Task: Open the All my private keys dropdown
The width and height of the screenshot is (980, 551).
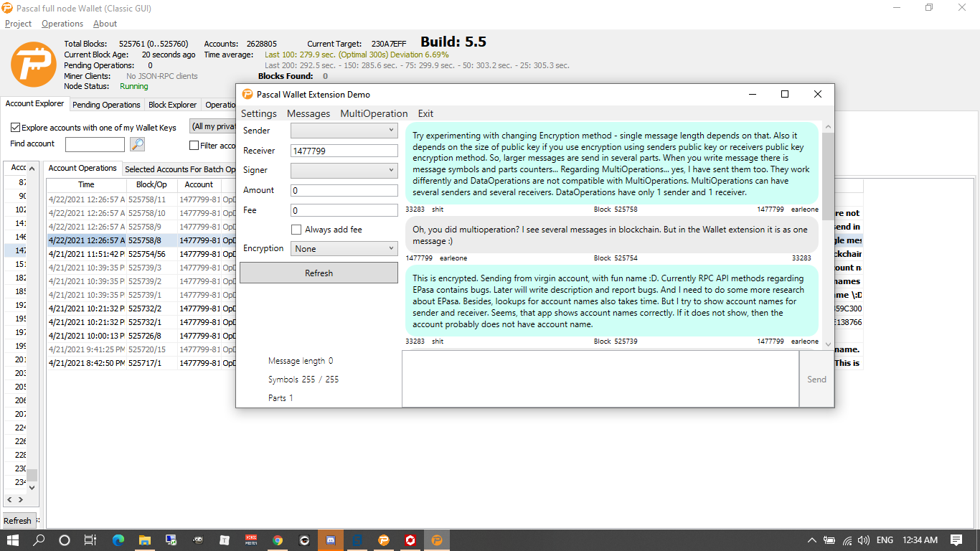Action: pos(212,126)
